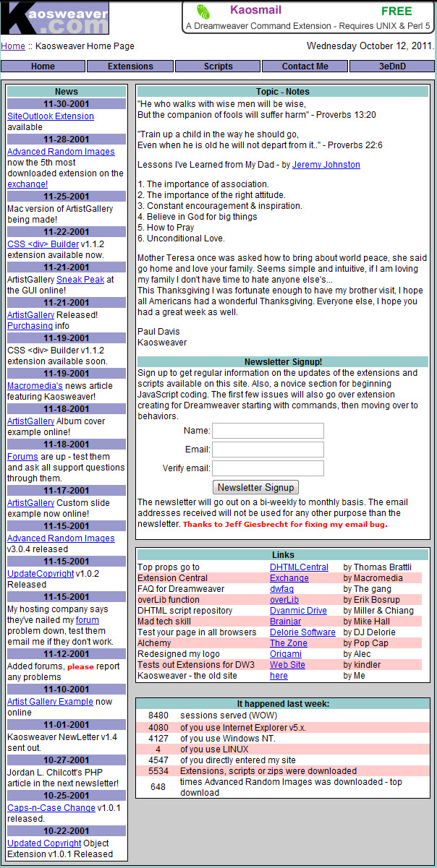Open the SiteOutlook Extension news link

[51, 116]
